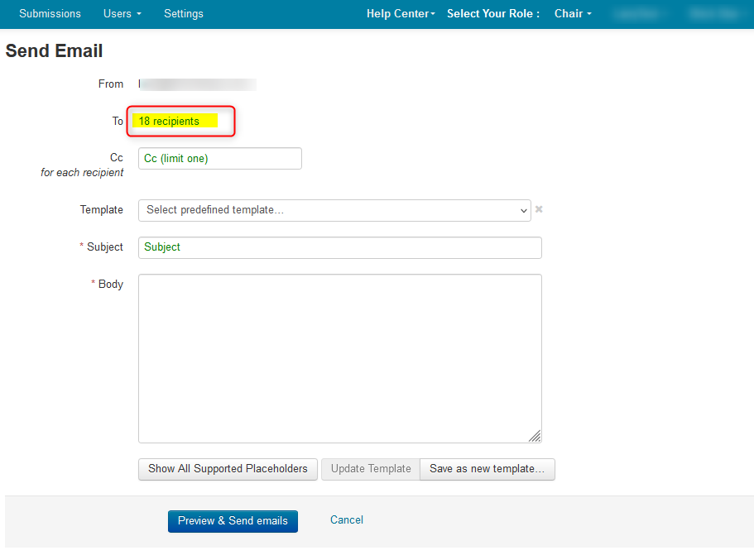Image resolution: width=754 pixels, height=560 pixels.
Task: Open the Chair role selector
Action: [573, 13]
